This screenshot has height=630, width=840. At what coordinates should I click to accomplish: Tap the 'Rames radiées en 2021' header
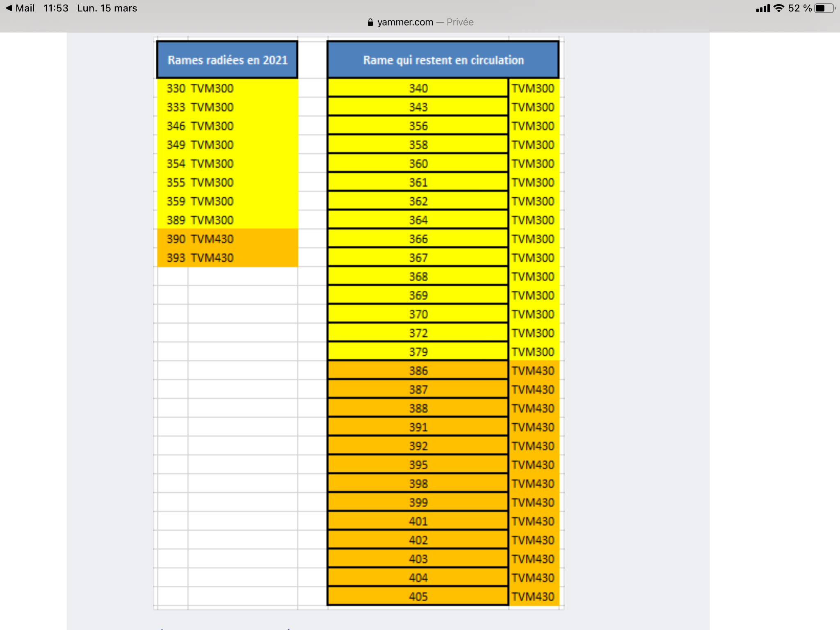click(x=227, y=60)
